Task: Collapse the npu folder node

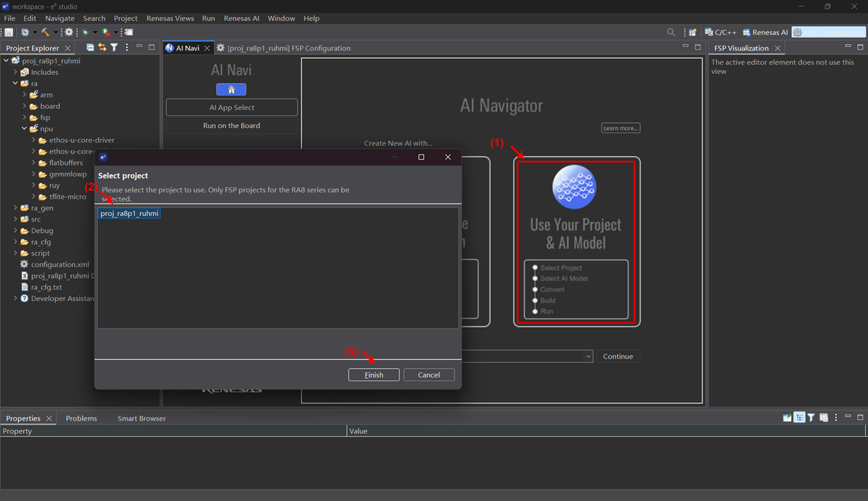Action: [24, 128]
